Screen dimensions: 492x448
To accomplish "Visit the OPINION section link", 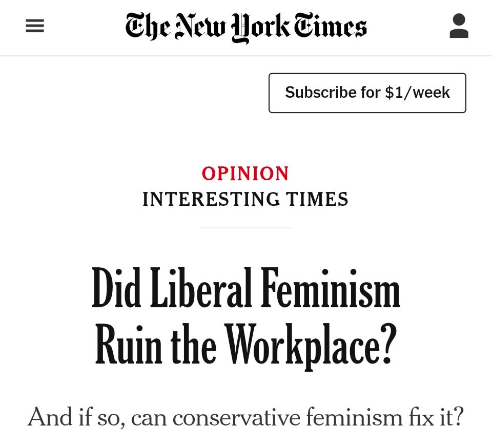I will click(245, 174).
